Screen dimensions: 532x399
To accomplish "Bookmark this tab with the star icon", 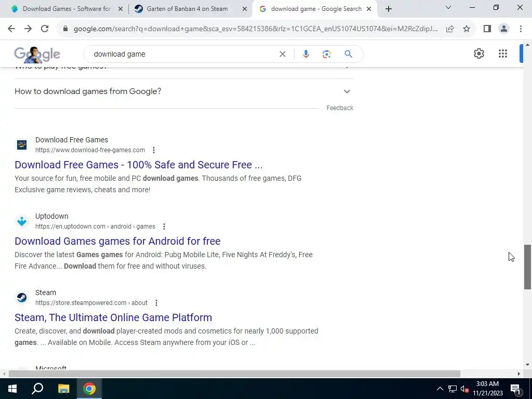I will (467, 29).
